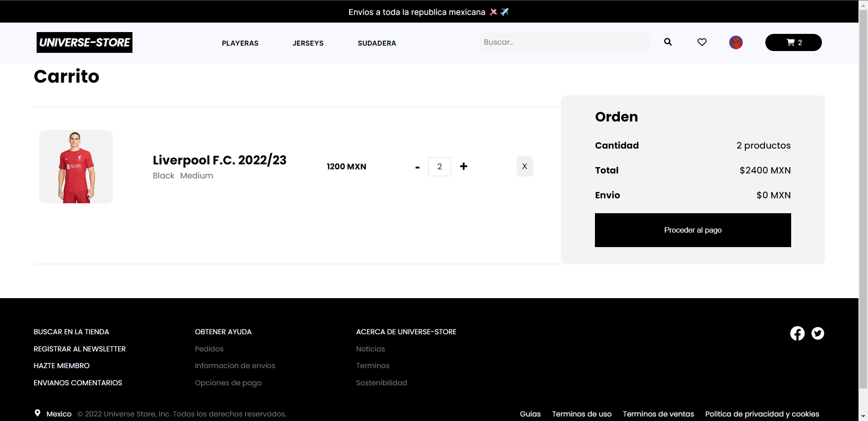Screen dimensions: 868x421
Task: Click the $0 MXN shipping value
Action: click(774, 195)
